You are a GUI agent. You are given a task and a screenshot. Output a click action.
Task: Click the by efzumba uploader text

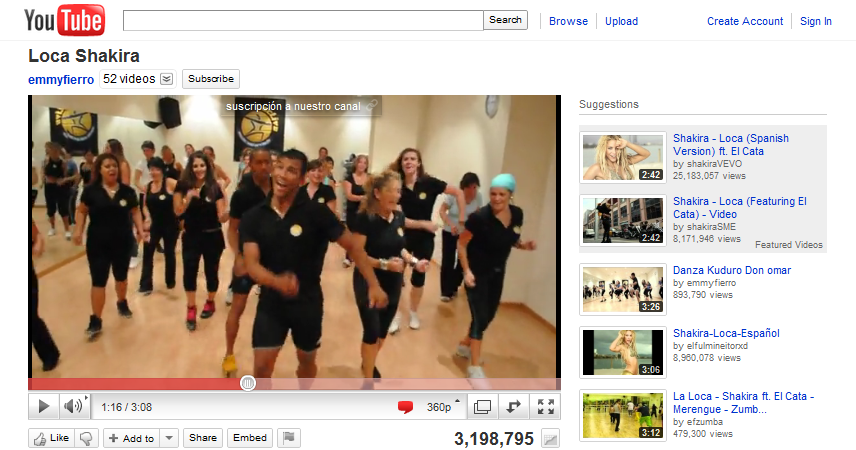[698, 422]
